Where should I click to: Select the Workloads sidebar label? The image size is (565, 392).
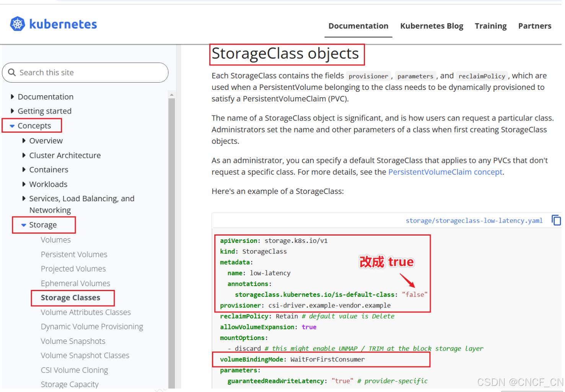[49, 184]
